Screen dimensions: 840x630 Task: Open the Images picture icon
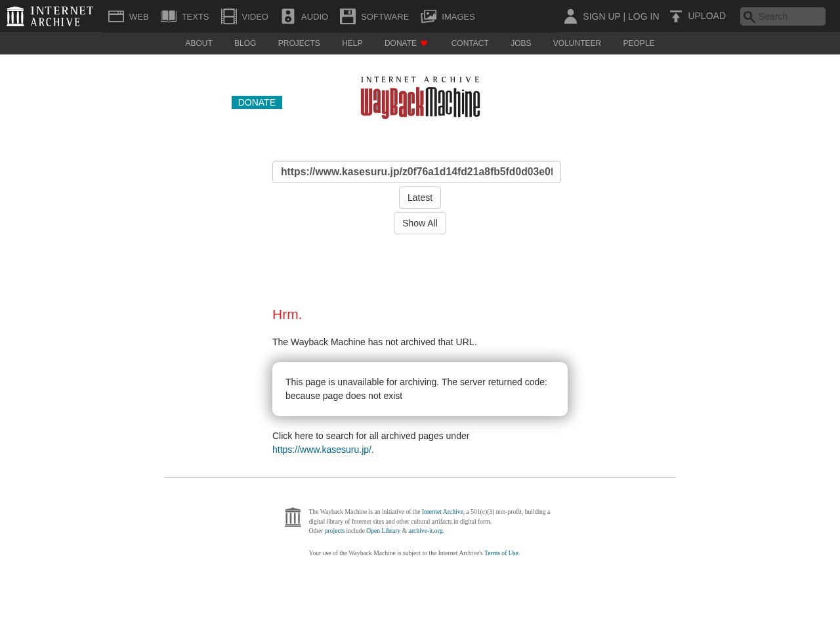click(429, 16)
